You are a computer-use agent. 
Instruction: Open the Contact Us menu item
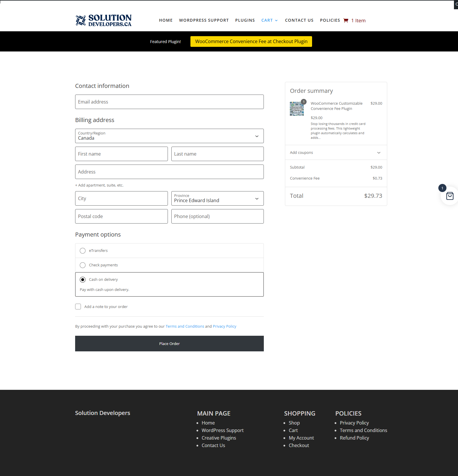(x=299, y=20)
